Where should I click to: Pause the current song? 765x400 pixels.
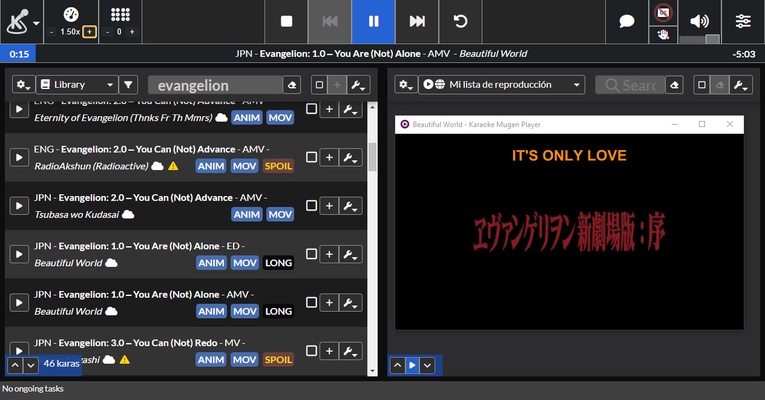[373, 21]
